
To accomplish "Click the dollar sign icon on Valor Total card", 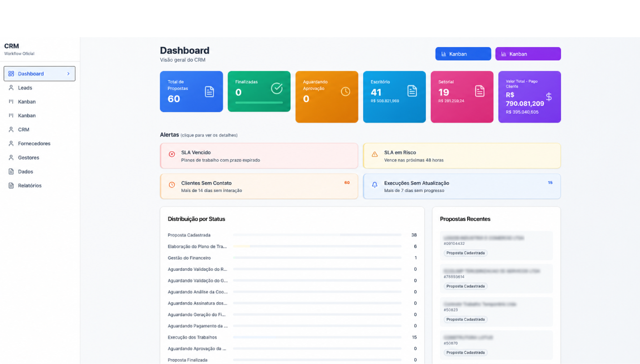I will pyautogui.click(x=549, y=97).
